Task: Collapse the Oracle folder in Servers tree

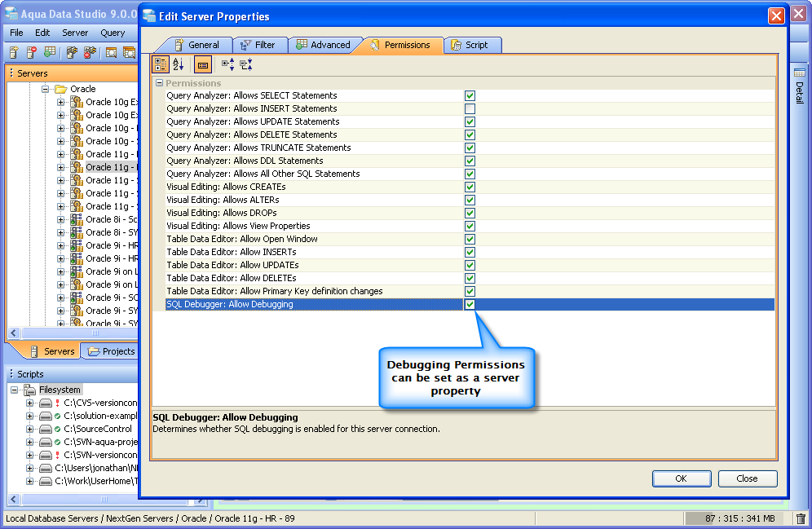Action: point(46,89)
